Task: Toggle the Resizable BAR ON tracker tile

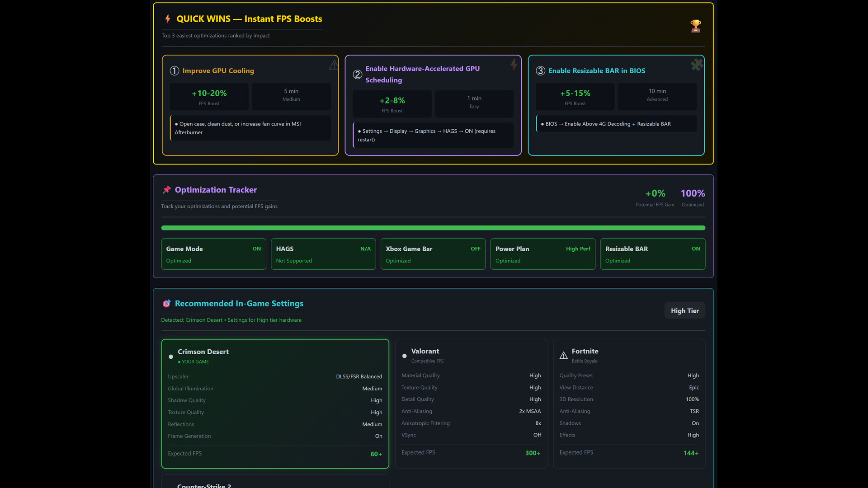Action: 652,254
